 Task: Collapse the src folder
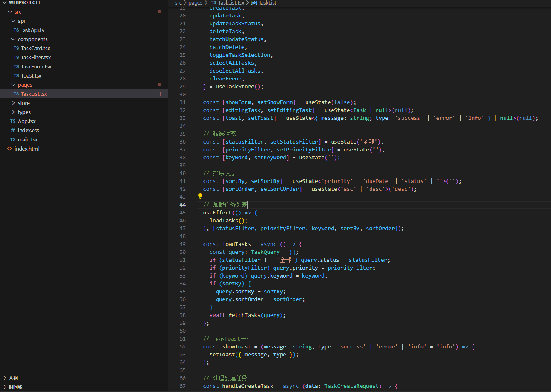10,12
